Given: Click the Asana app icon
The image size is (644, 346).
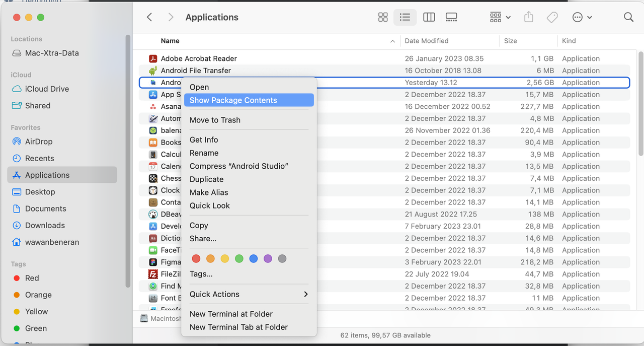Looking at the screenshot, I should (x=153, y=106).
